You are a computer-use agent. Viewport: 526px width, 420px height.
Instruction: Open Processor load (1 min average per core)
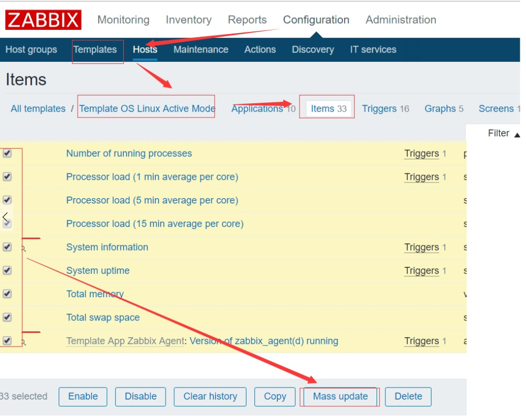(152, 177)
